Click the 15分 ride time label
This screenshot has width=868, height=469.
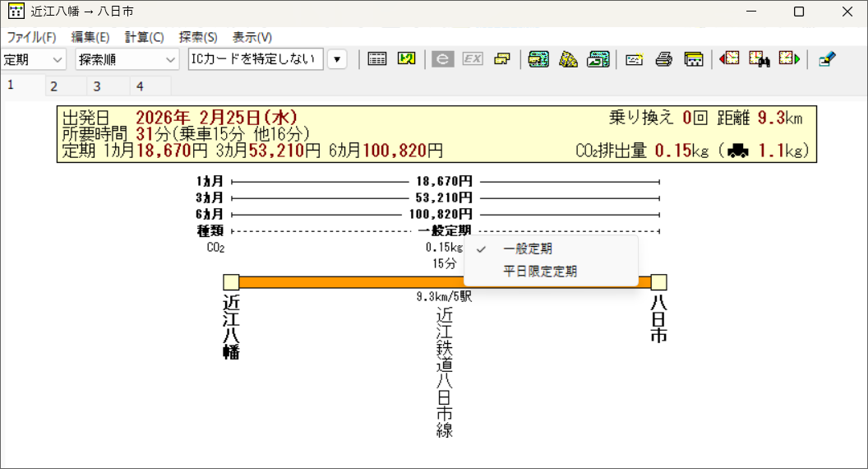click(x=445, y=264)
